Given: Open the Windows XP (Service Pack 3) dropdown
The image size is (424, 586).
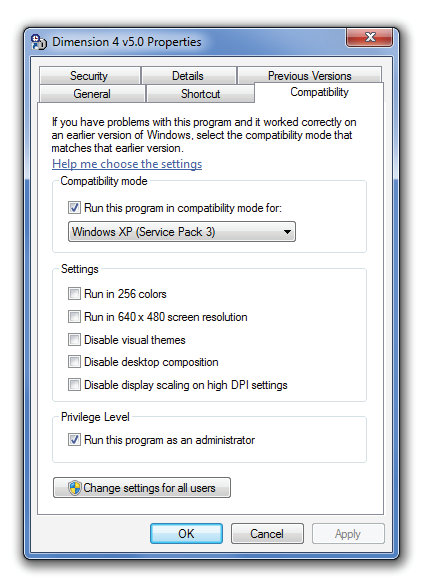Looking at the screenshot, I should (x=182, y=232).
